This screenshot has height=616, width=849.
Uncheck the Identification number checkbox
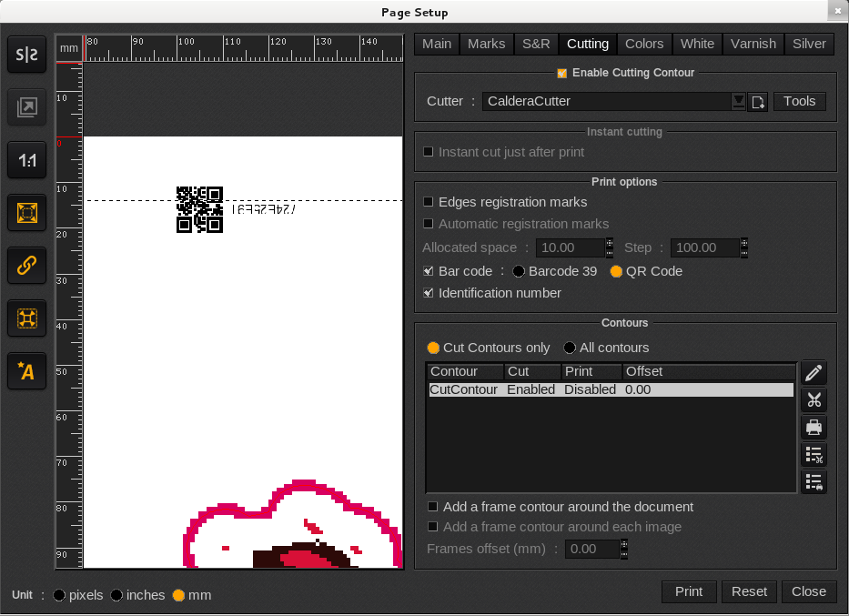point(430,293)
